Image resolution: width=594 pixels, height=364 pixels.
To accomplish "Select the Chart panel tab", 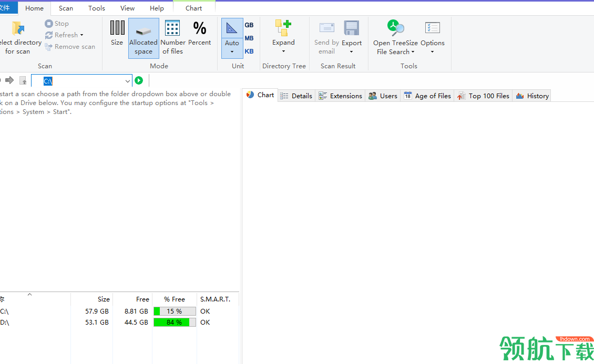I will 260,95.
